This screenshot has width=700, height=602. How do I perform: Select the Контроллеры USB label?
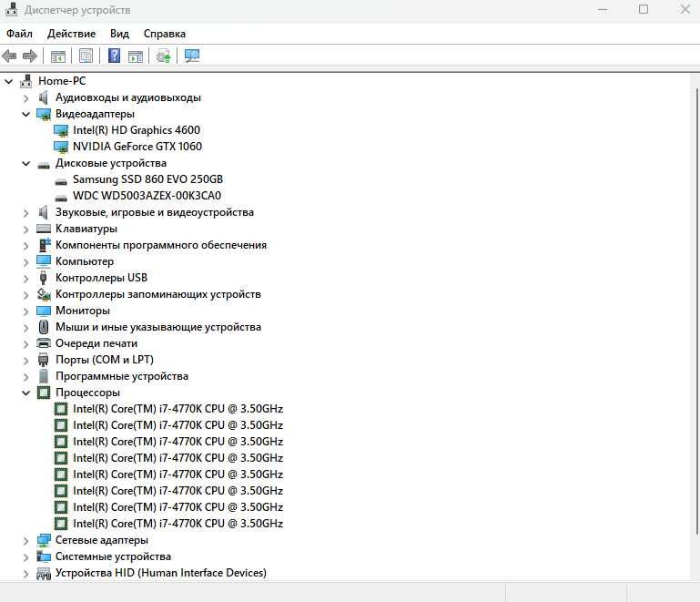pyautogui.click(x=101, y=278)
